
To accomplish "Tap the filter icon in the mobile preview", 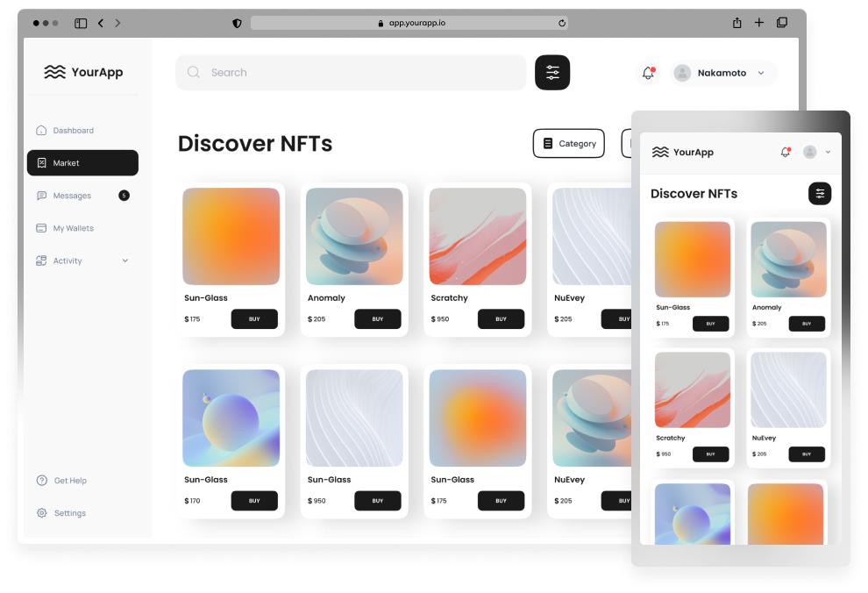I will tap(820, 194).
